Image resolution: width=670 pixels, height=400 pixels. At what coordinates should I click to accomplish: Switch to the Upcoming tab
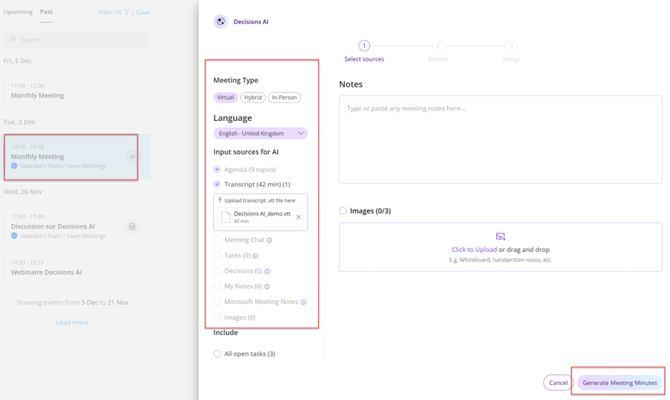coord(18,12)
